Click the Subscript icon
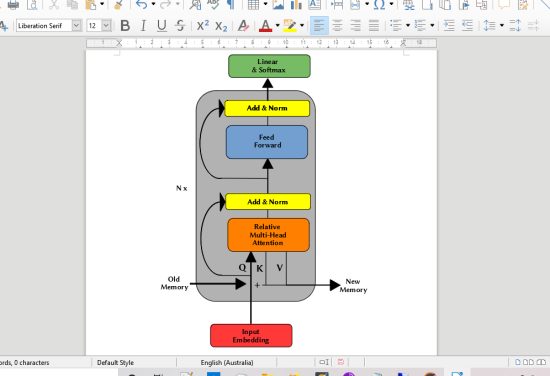550x376 pixels. (x=221, y=26)
